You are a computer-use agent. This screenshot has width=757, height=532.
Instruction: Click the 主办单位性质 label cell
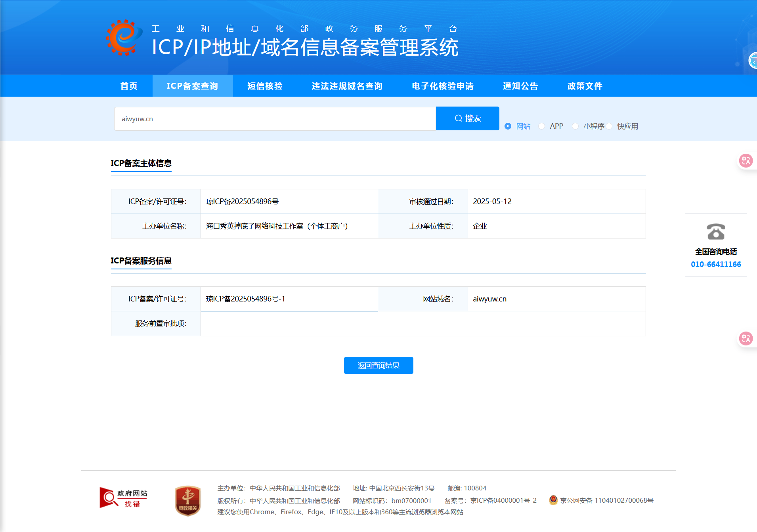tap(423, 226)
